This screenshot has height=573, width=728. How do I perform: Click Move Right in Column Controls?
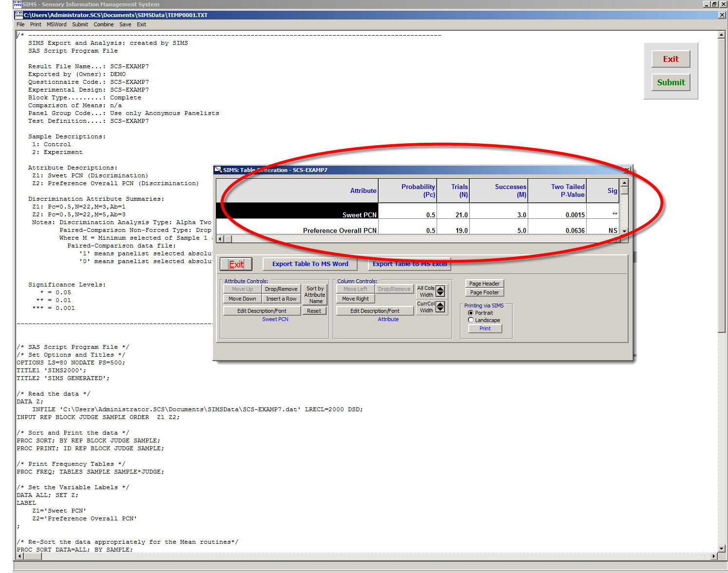355,299
